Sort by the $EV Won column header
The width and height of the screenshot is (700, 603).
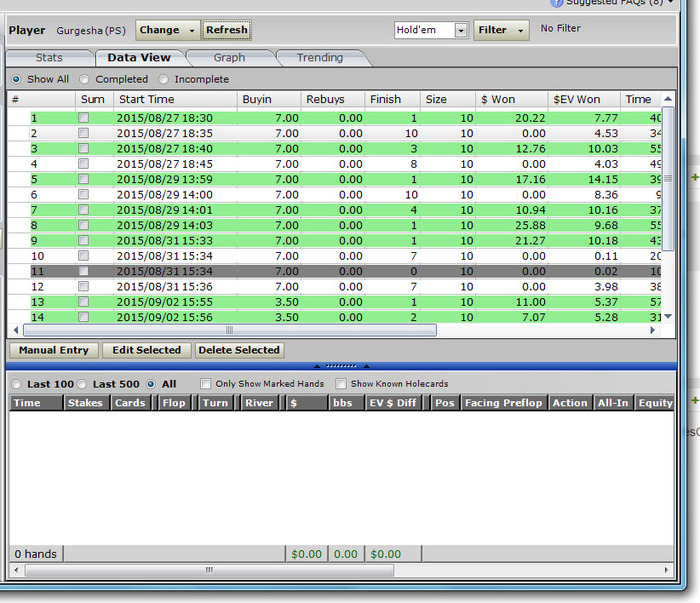pos(583,99)
